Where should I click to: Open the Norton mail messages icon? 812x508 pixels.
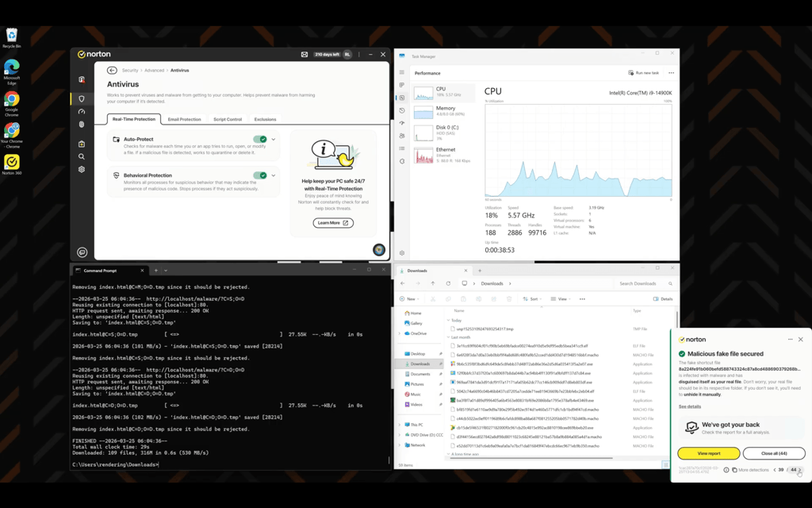[x=304, y=55]
